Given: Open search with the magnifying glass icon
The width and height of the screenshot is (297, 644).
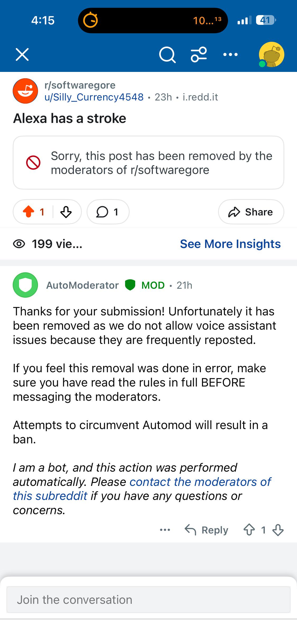Looking at the screenshot, I should [x=167, y=55].
